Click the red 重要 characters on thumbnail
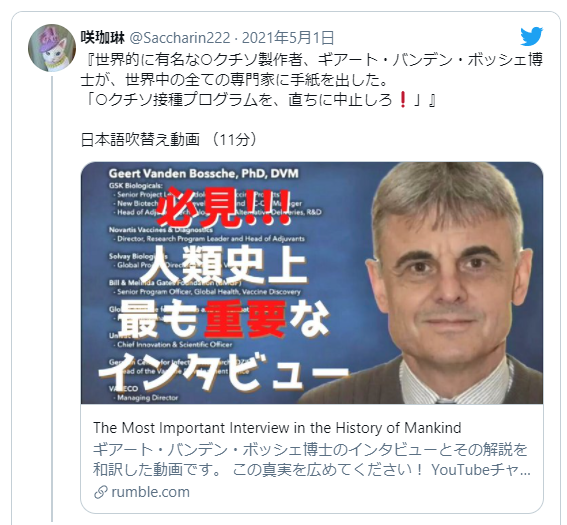Image resolution: width=567 pixels, height=525 pixels. click(245, 318)
